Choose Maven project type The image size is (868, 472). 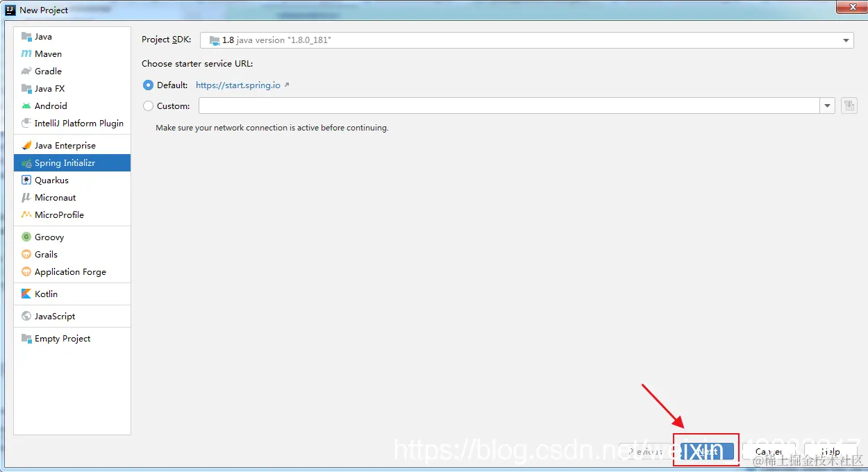pyautogui.click(x=72, y=54)
